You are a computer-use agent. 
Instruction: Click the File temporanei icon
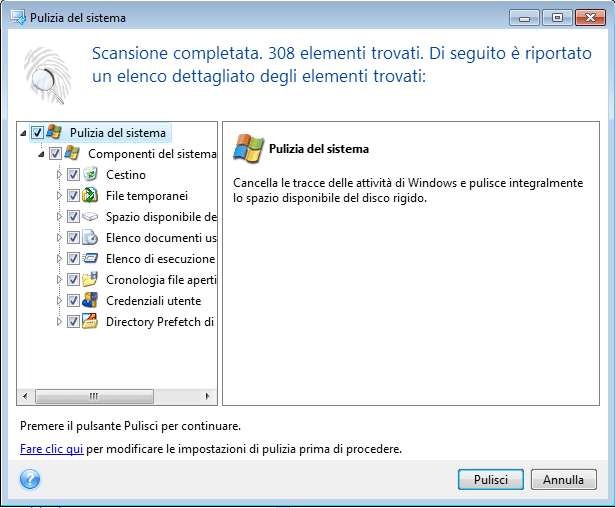click(x=90, y=196)
